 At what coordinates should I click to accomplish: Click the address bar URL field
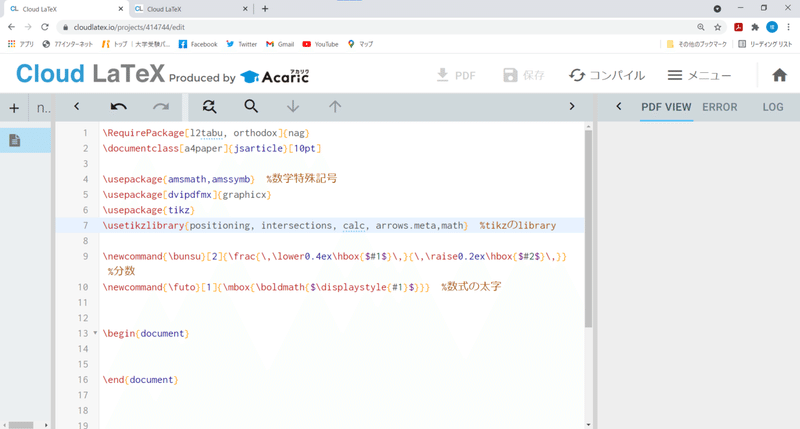coord(378,27)
